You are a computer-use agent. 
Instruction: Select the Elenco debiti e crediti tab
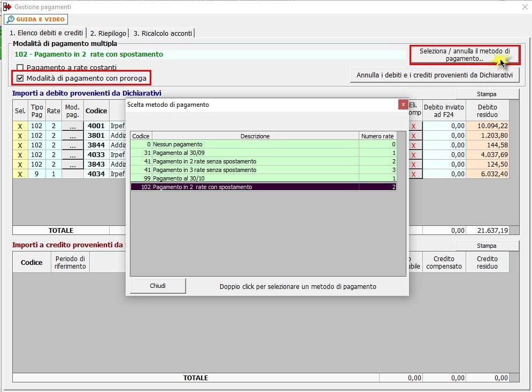tap(46, 33)
